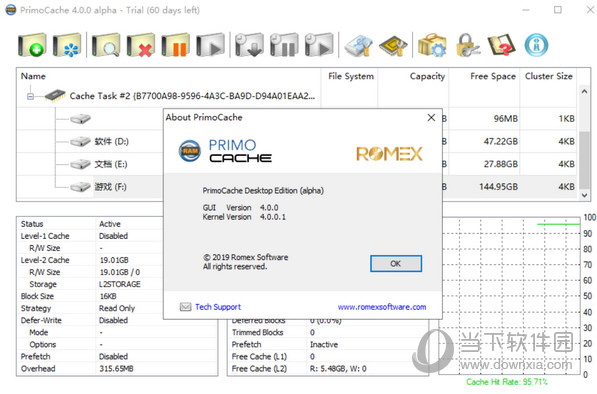Viewport: 597px width, 394px height.
Task: Click the Cache Hit Rate: 95.71% text
Action: click(507, 382)
